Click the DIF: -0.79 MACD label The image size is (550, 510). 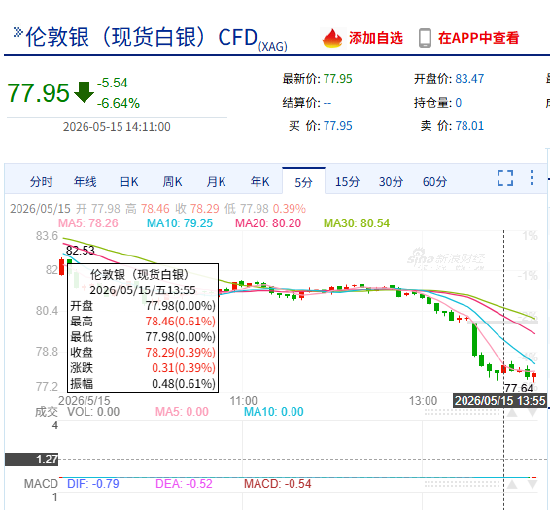93,484
